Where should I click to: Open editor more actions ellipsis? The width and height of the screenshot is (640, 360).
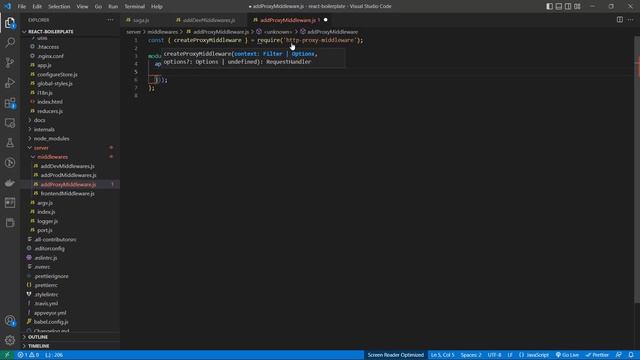631,20
